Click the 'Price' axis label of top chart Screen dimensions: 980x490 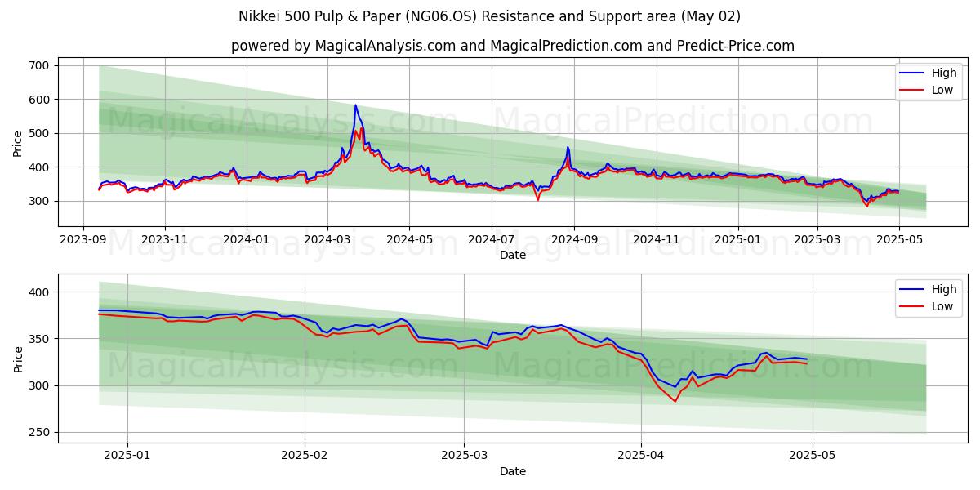point(18,142)
